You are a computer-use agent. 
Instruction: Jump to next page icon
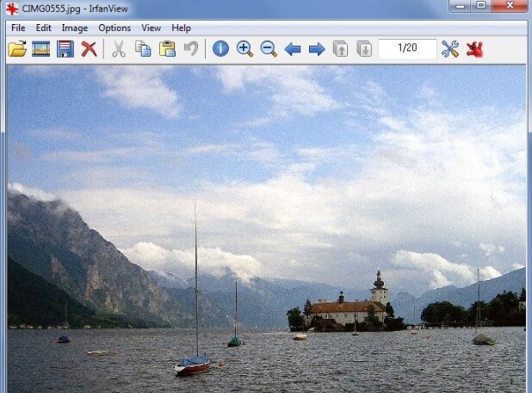pos(364,49)
